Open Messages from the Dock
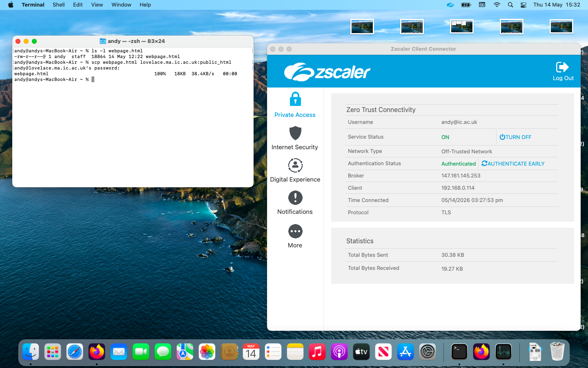This screenshot has height=368, width=588. pyautogui.click(x=163, y=352)
